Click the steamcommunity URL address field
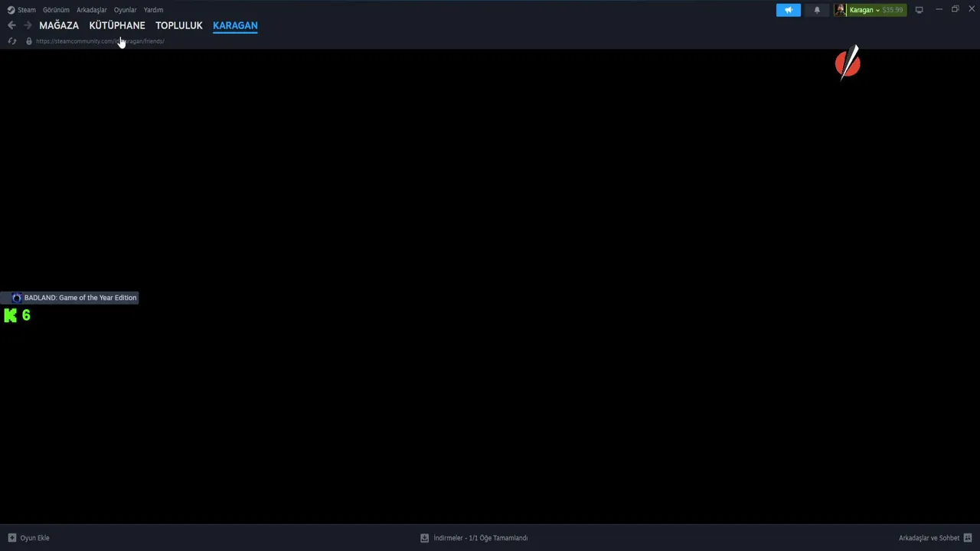The image size is (980, 551). pyautogui.click(x=100, y=41)
